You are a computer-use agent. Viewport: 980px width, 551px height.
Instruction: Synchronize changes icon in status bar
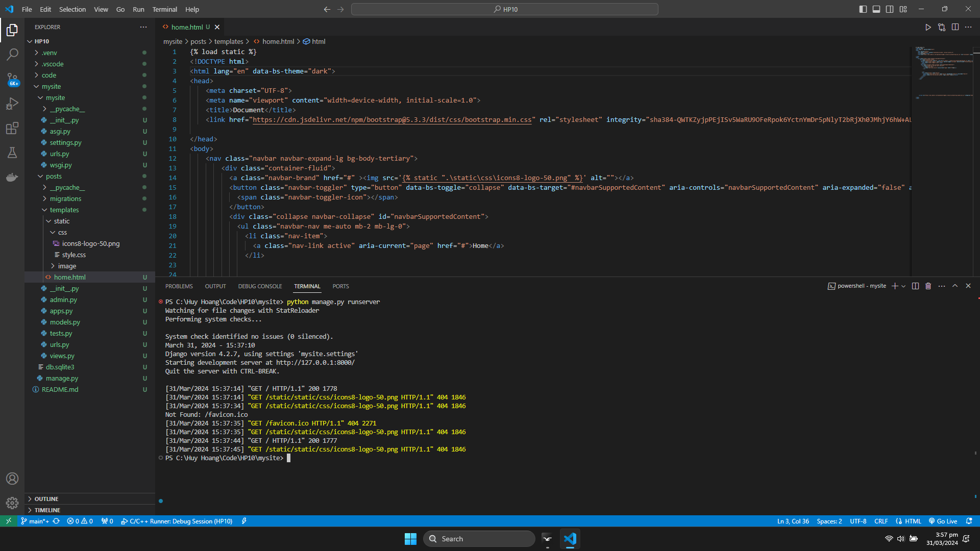[56, 521]
